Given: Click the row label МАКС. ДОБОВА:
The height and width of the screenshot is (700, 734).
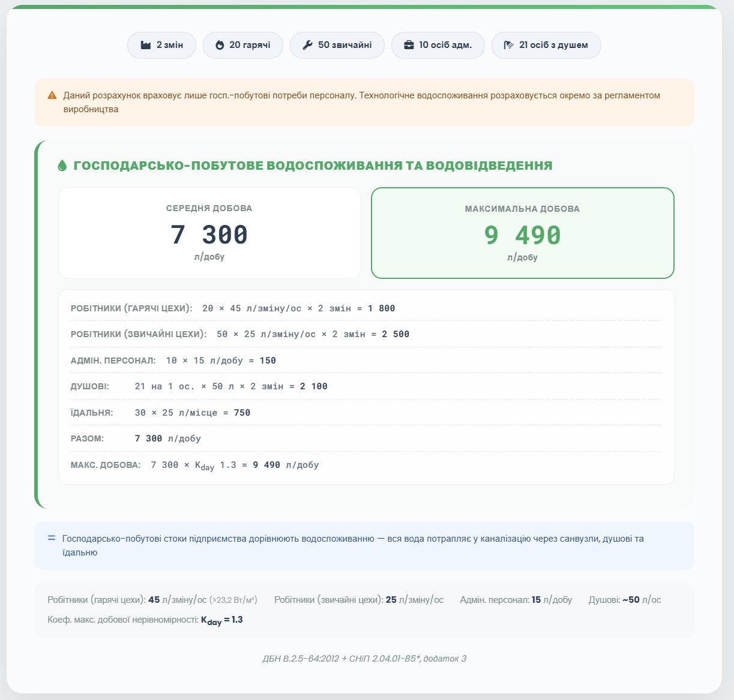Looking at the screenshot, I should pos(106,465).
